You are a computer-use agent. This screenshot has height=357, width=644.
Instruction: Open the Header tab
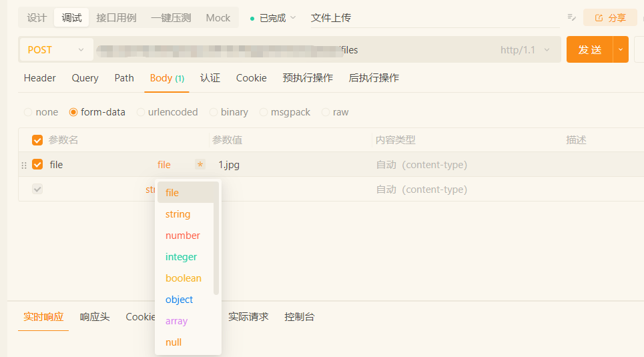[x=40, y=78]
